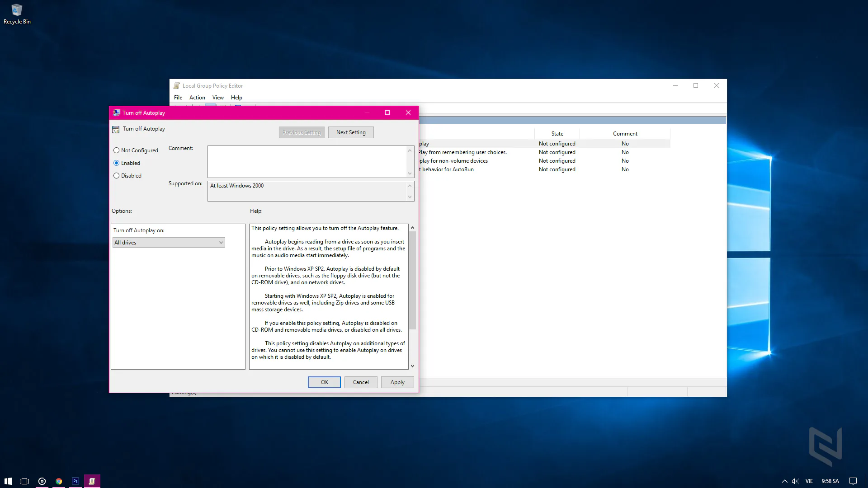Click the State column header
The height and width of the screenshot is (488, 868).
click(x=557, y=134)
